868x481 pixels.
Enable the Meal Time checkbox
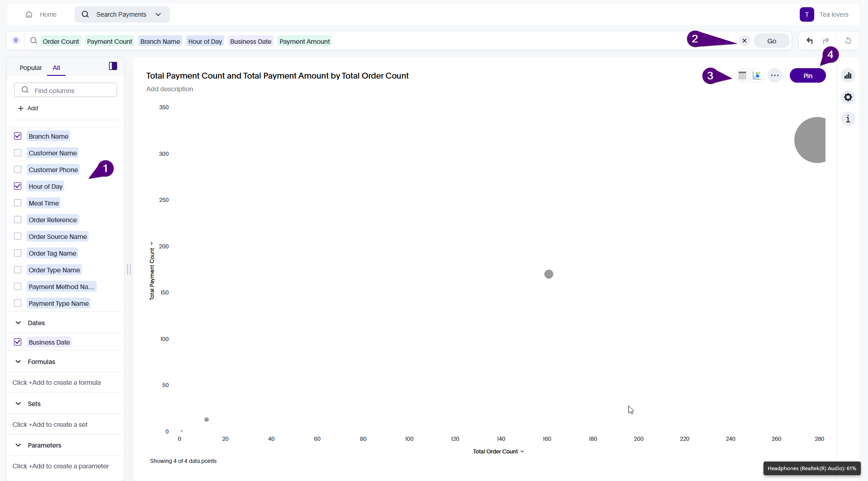pyautogui.click(x=18, y=203)
